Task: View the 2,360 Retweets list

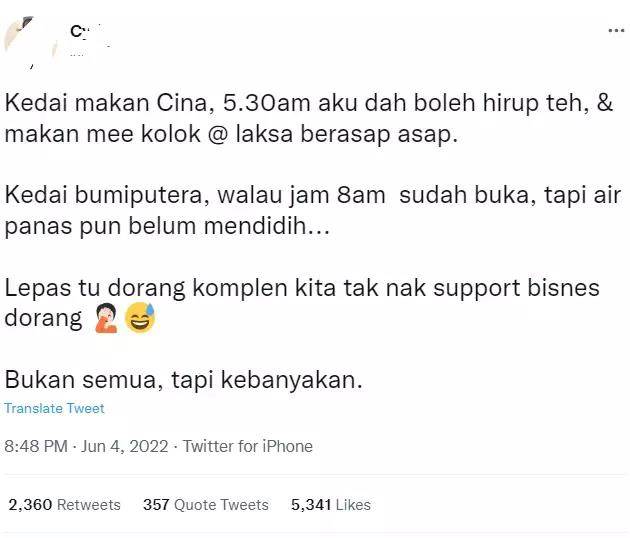Action: pos(64,505)
